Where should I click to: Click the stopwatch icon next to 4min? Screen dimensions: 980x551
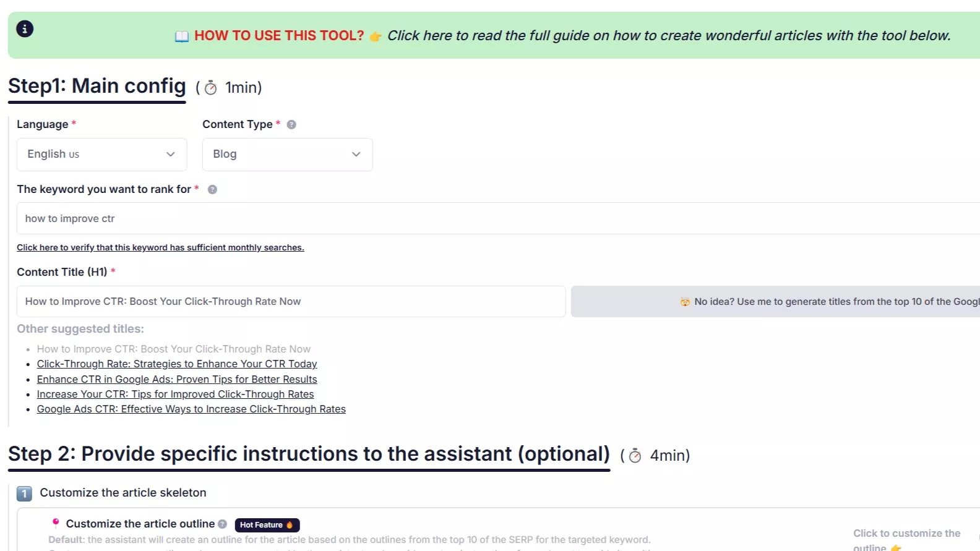635,456
